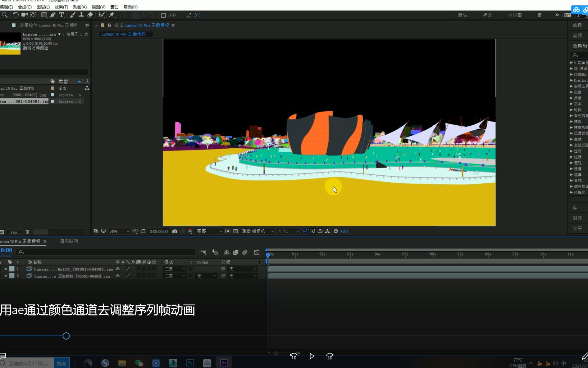This screenshot has height=368, width=588.
Task: Open the graph editor icon
Action: [257, 252]
